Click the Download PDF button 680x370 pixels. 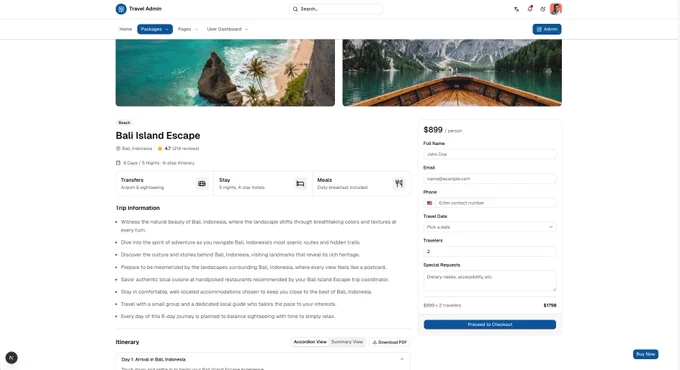[389, 342]
